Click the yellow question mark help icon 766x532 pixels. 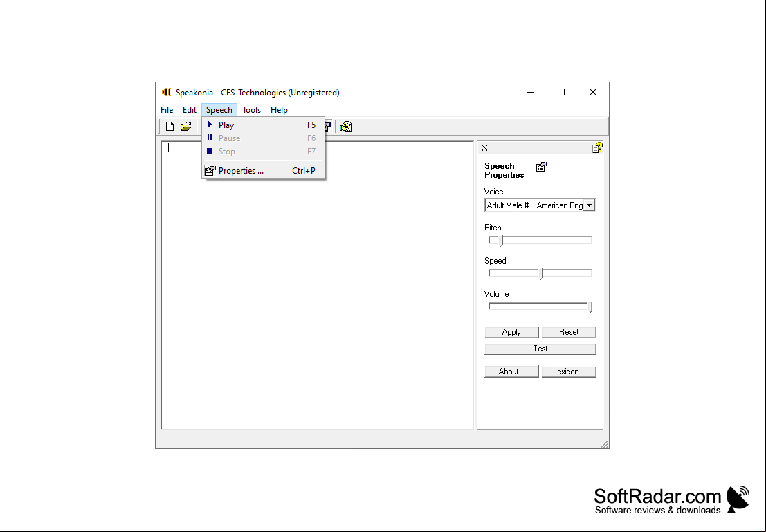click(597, 147)
